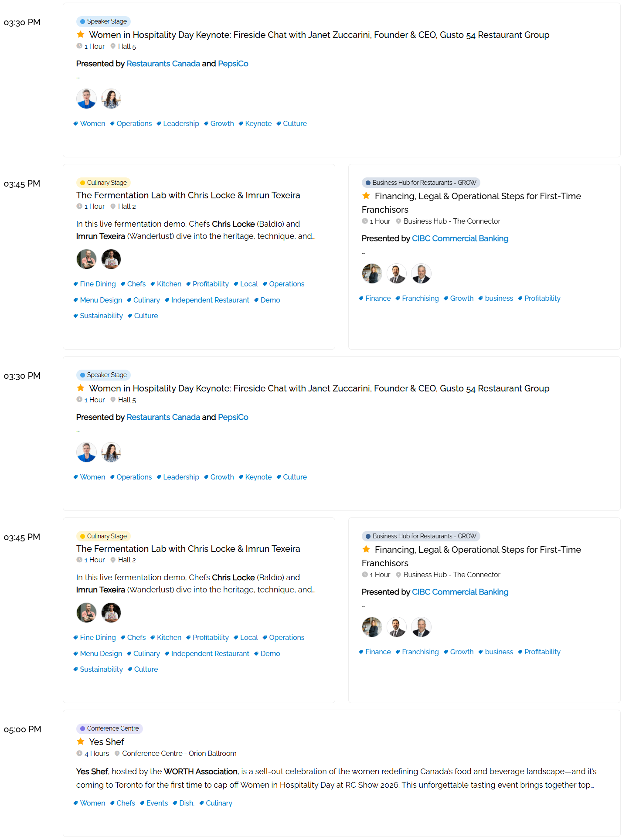This screenshot has width=629, height=840.
Task: Click the star icon on the first Janet Zuccarini keynote
Action: point(81,34)
